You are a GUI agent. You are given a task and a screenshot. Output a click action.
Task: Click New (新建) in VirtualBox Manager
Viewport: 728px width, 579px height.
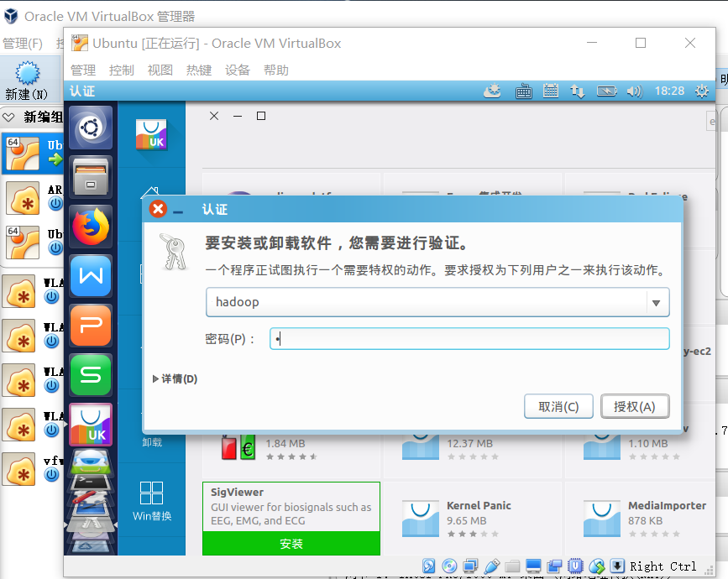[x=27, y=80]
